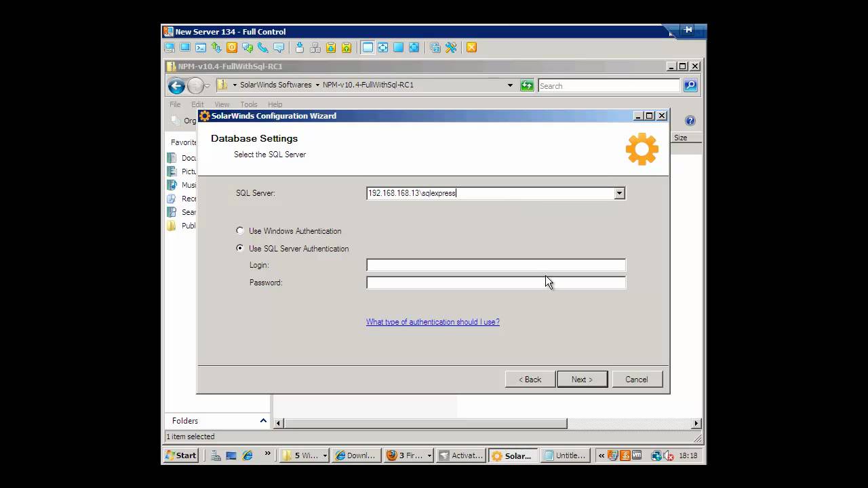Click the pin icon in remote title bar
Image resolution: width=868 pixels, height=488 pixels.
pos(688,30)
